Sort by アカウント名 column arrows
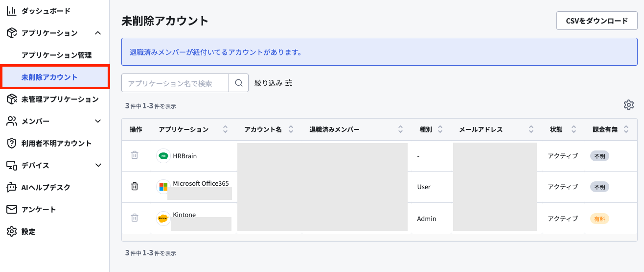Screen dimensions: 644x272 point(291,129)
